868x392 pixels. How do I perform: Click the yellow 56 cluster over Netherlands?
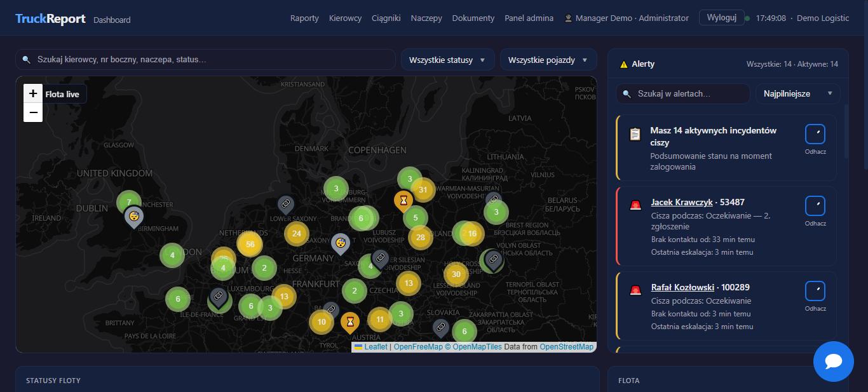point(250,244)
